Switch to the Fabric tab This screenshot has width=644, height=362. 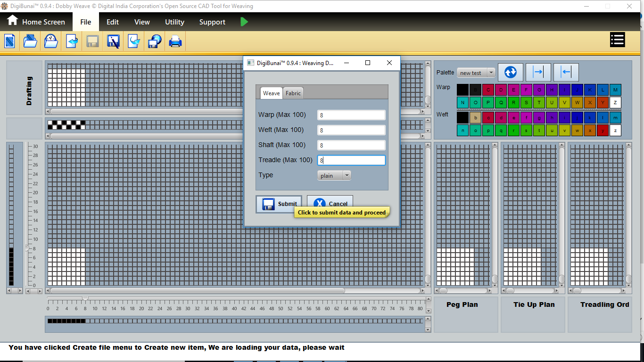[x=293, y=93]
